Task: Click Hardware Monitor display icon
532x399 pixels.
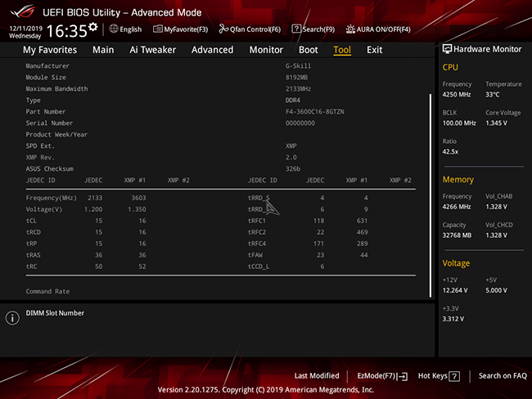Action: 447,49
